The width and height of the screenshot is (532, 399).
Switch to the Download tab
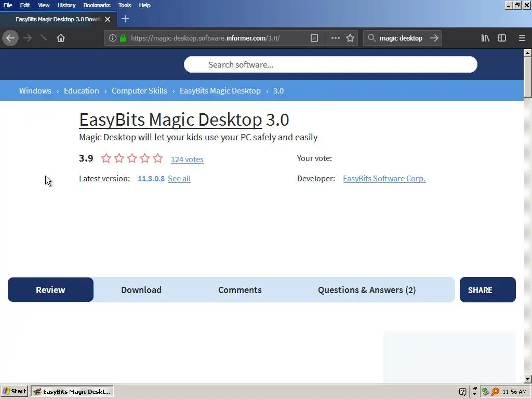[x=141, y=290]
